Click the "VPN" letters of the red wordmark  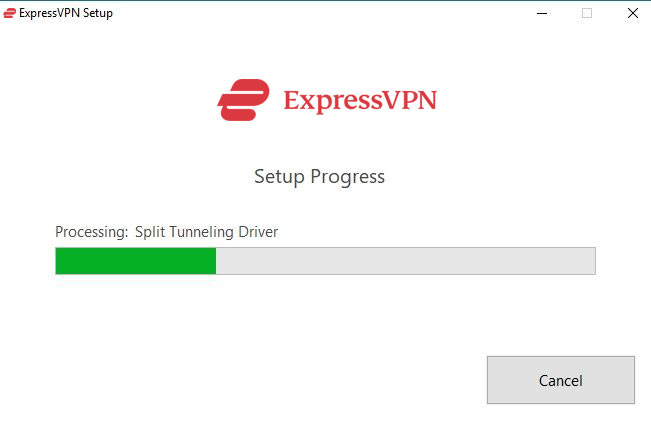409,100
